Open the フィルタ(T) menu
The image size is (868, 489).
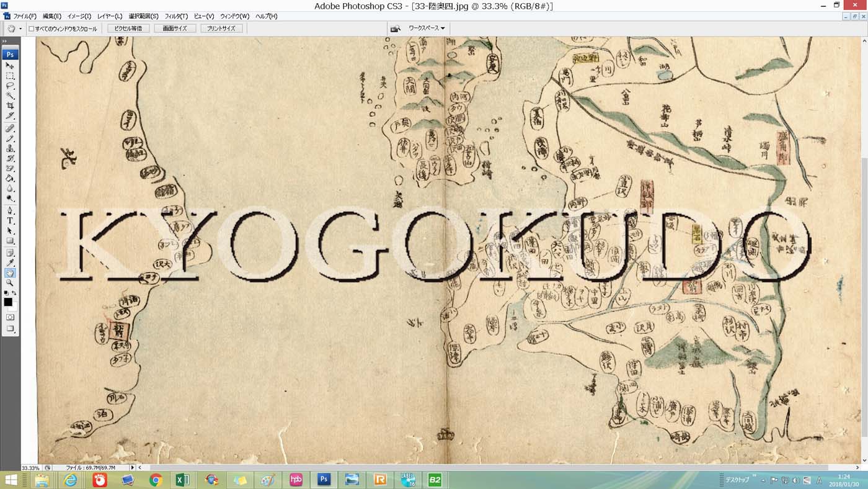click(x=176, y=16)
